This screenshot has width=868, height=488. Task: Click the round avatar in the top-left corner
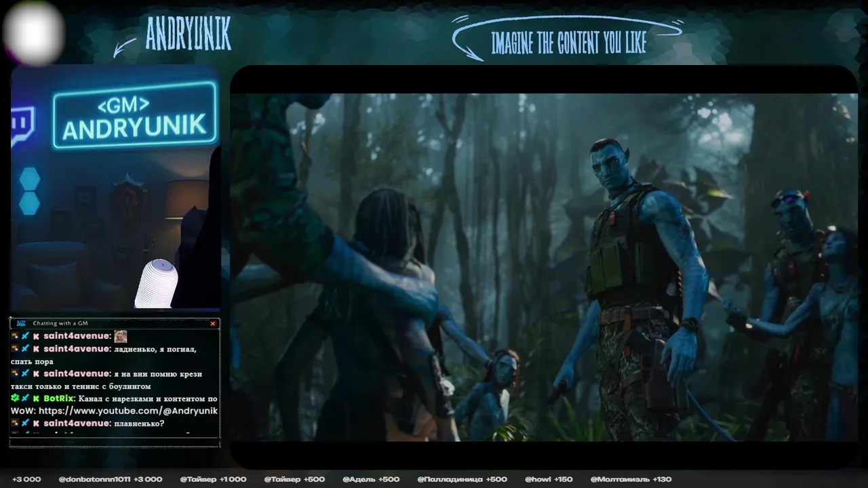pos(34,33)
